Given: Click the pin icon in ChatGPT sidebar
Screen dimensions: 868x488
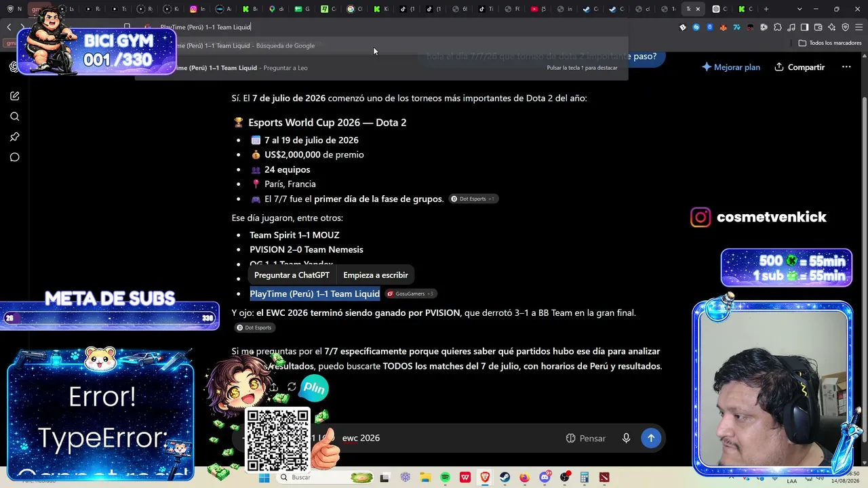Looking at the screenshot, I should click(15, 137).
